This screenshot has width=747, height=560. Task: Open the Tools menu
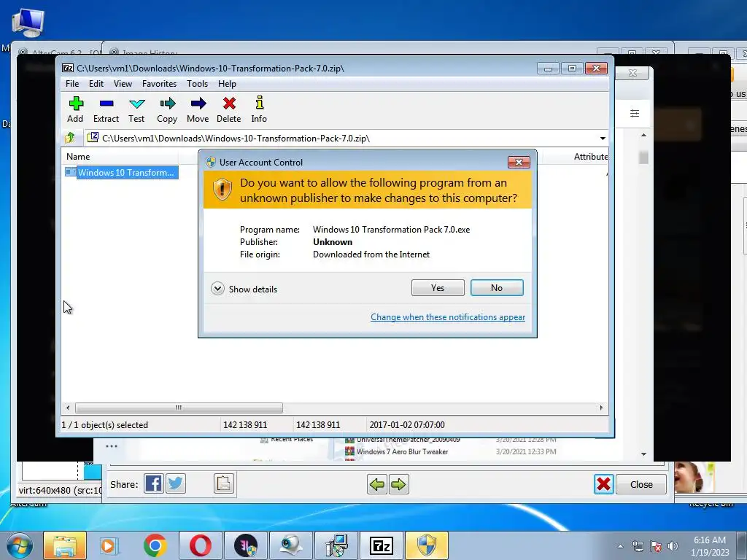click(x=197, y=84)
